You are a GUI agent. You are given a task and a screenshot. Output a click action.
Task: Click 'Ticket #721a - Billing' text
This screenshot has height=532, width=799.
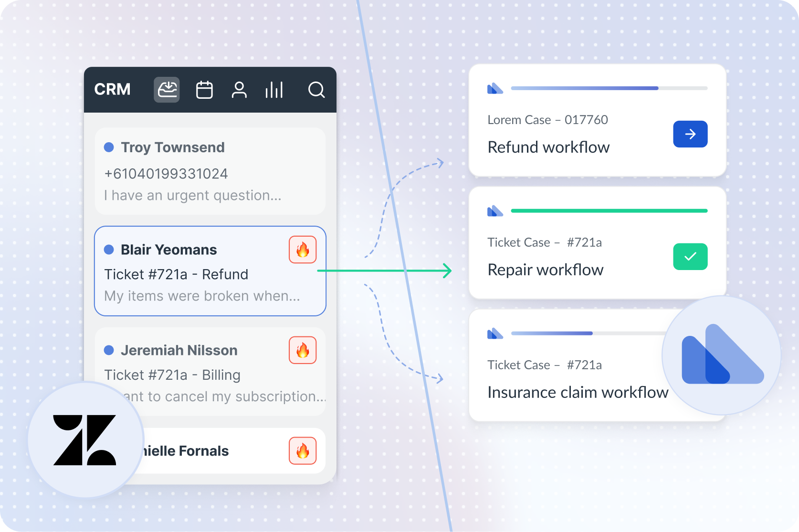pyautogui.click(x=172, y=375)
